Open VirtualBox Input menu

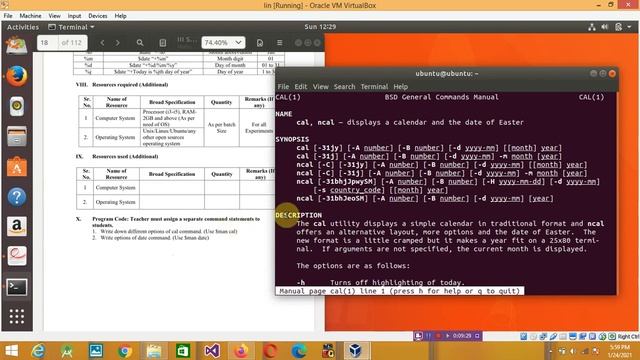click(x=74, y=16)
